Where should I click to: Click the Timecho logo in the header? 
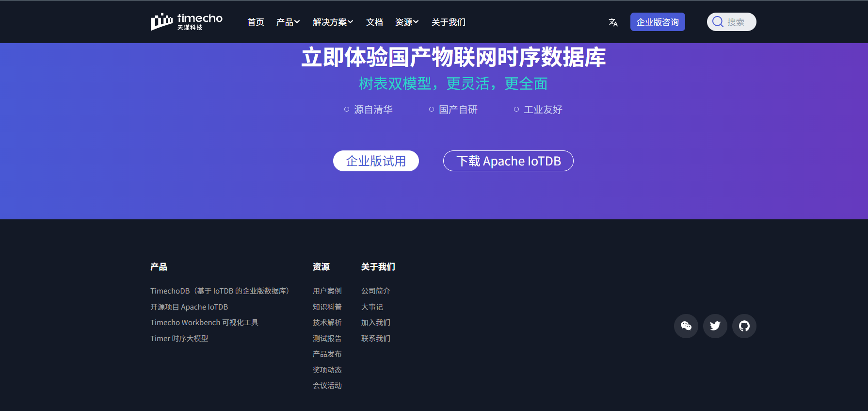tap(186, 22)
